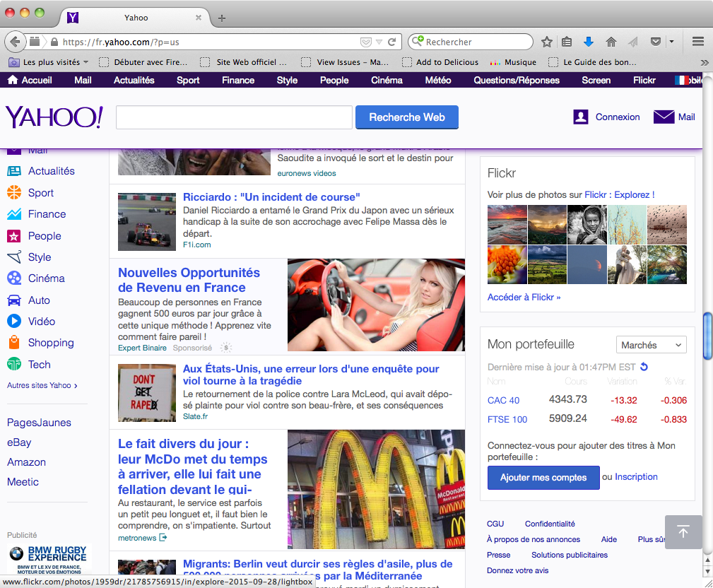The image size is (713, 588).
Task: Click the Style hanger icon in sidebar
Action: (x=14, y=257)
